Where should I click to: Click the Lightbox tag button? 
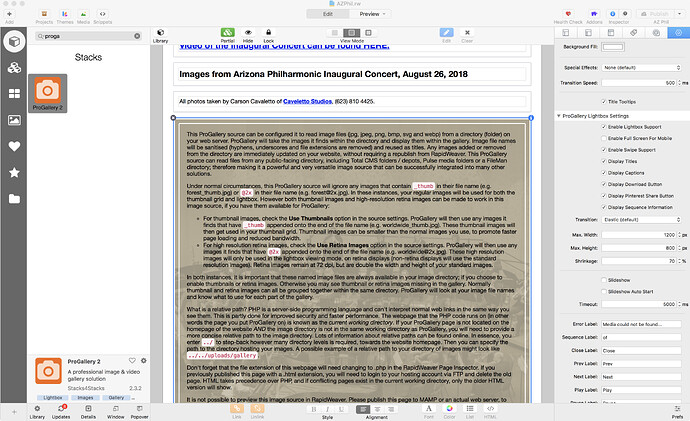point(53,398)
